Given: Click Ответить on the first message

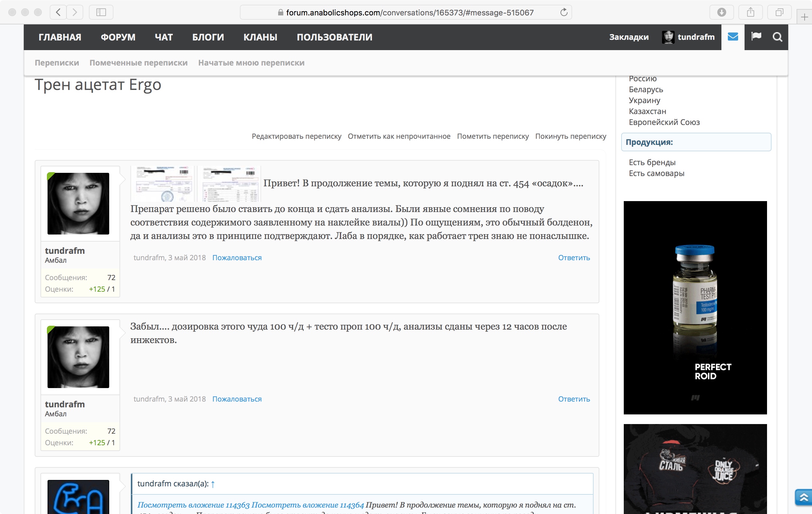Looking at the screenshot, I should [574, 258].
